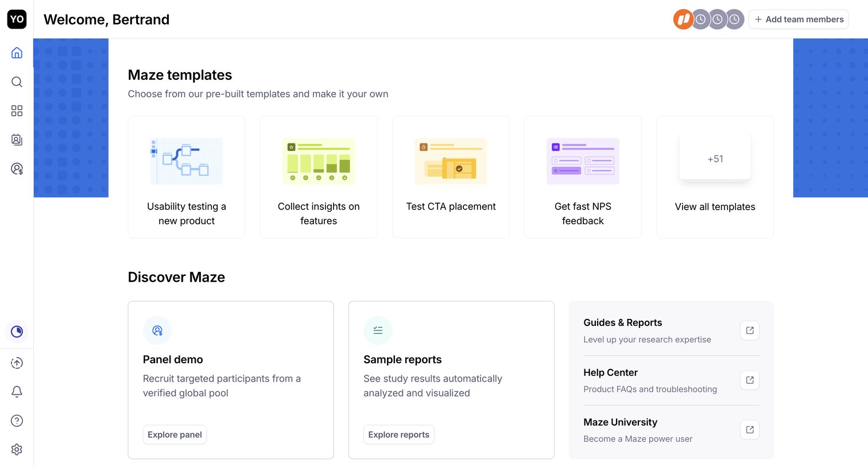Click 'Product FAQs and troubleshooting' text

(650, 390)
